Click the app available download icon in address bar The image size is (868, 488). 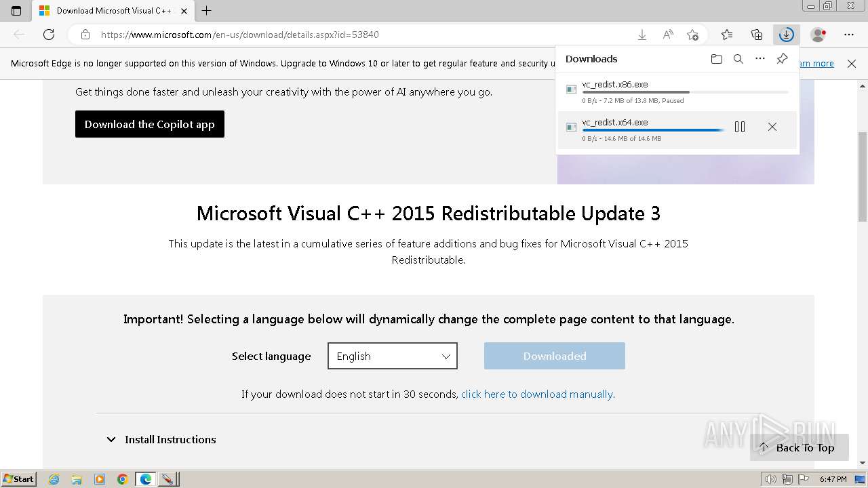642,35
